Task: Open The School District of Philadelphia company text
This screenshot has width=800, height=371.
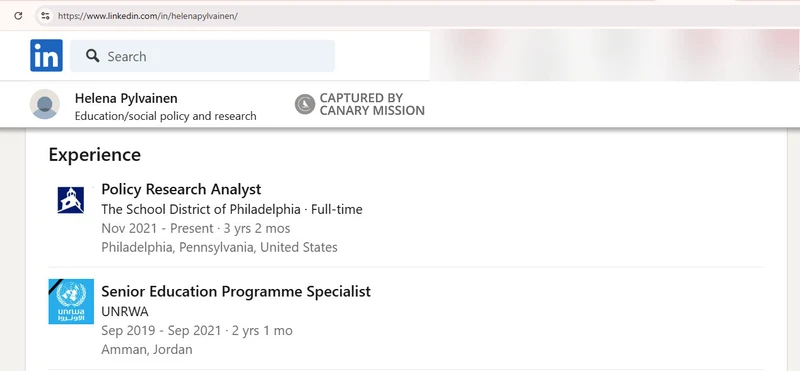Action: click(201, 209)
